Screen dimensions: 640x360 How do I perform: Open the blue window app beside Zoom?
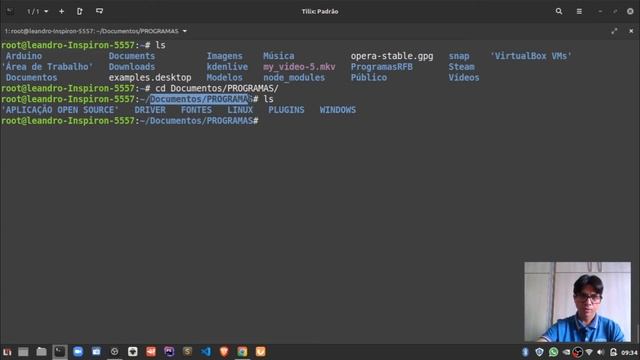(x=96, y=352)
